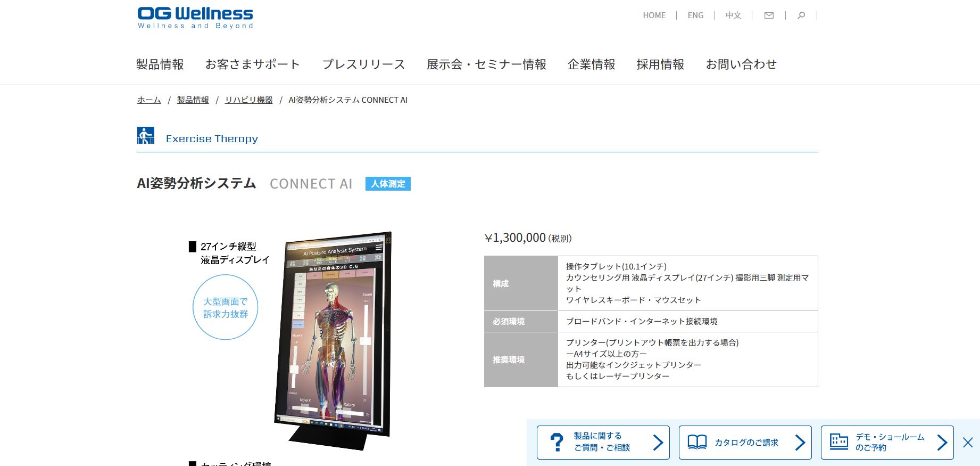Click the OG Wellness logo

pyautogui.click(x=195, y=18)
